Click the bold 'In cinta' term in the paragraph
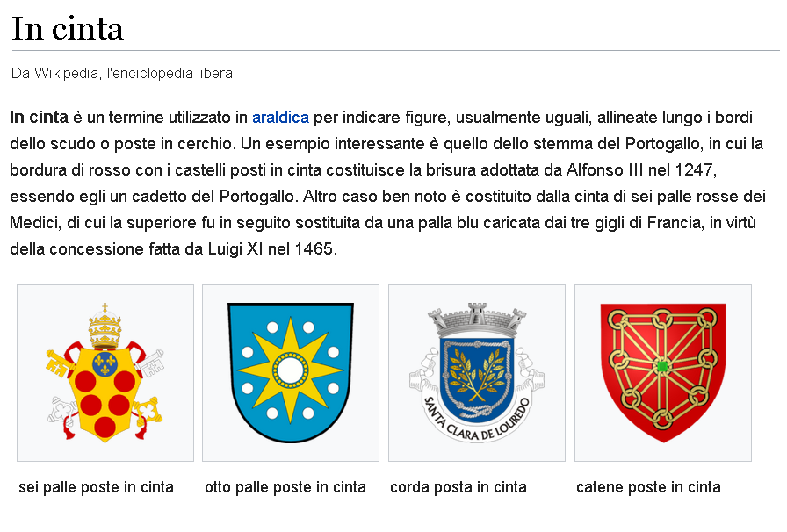This screenshot has height=532, width=787. tap(40, 118)
